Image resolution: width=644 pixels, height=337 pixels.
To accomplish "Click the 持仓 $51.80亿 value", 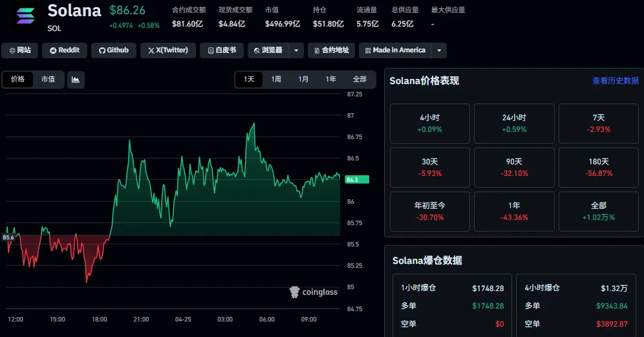I will [328, 24].
